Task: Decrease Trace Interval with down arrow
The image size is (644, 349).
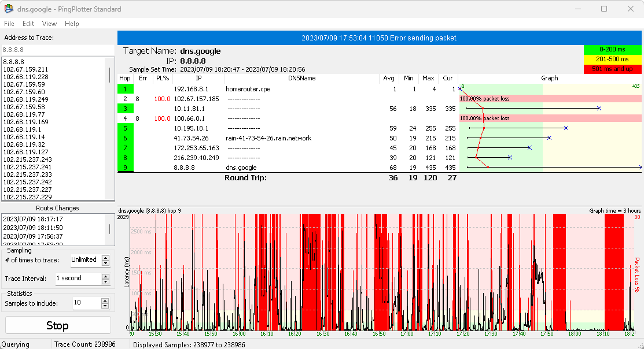Action: (x=105, y=282)
